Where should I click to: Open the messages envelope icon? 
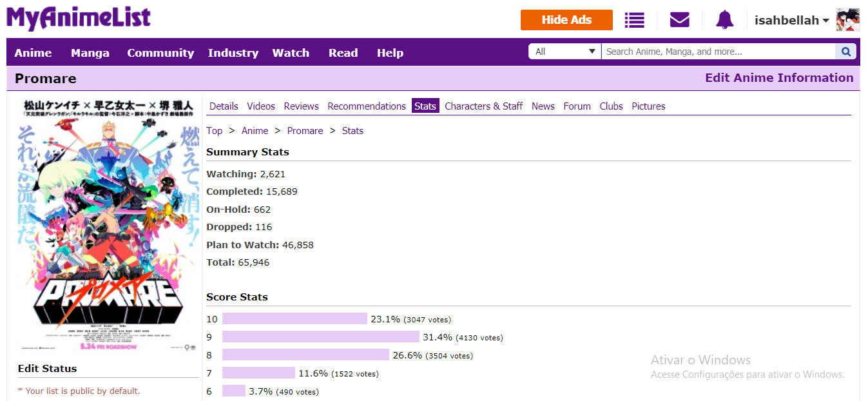pos(679,20)
